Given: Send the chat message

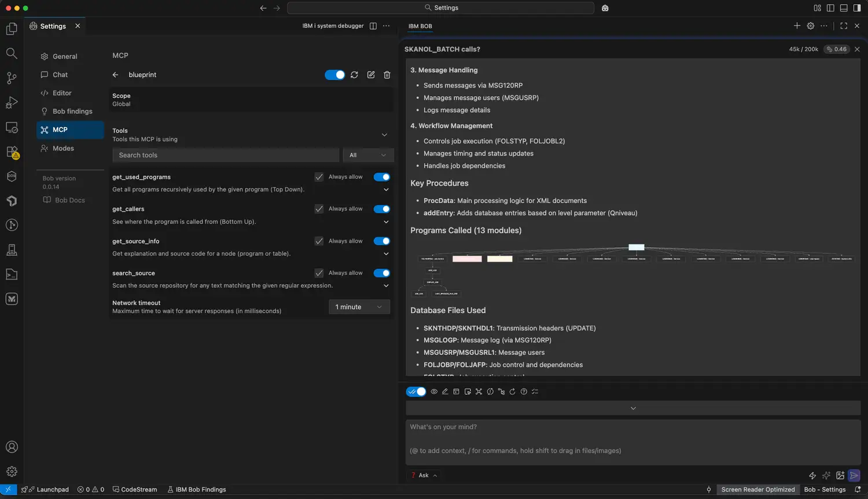Looking at the screenshot, I should pos(854,475).
